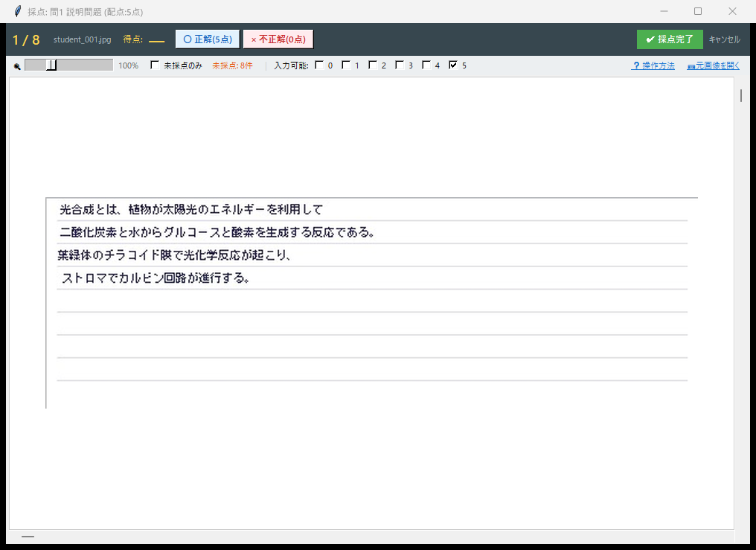This screenshot has width=756, height=550.
Task: Click キャンセル to cancel grading
Action: [724, 39]
